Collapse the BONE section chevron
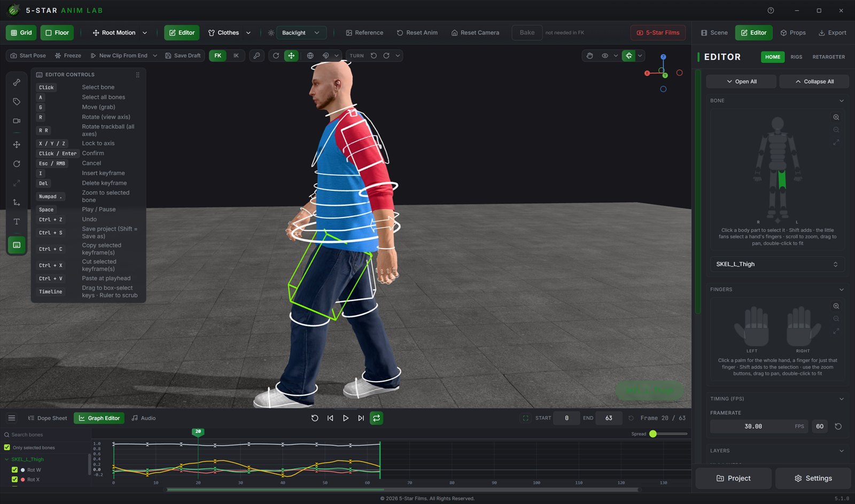The image size is (855, 504). (x=841, y=100)
